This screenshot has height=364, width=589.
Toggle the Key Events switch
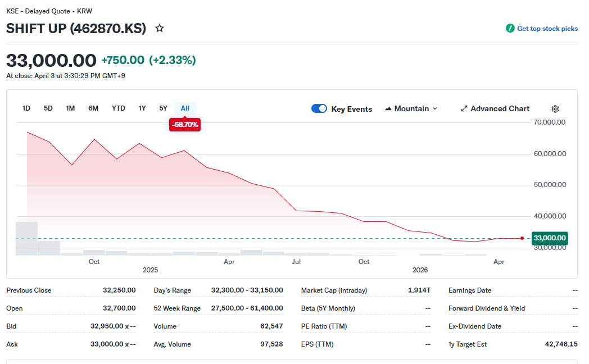(319, 108)
